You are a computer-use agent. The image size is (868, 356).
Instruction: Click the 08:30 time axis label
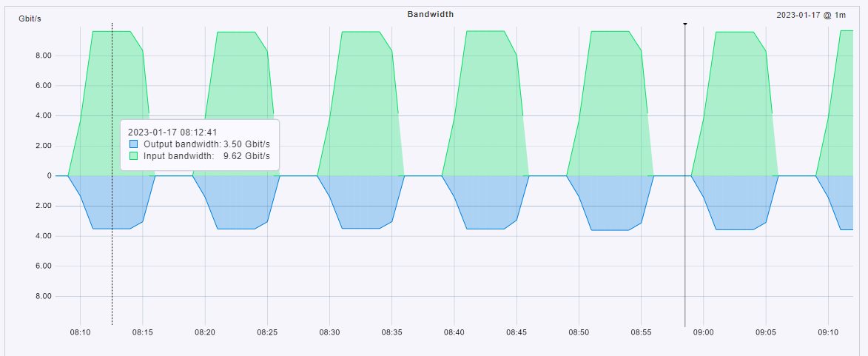[329, 332]
